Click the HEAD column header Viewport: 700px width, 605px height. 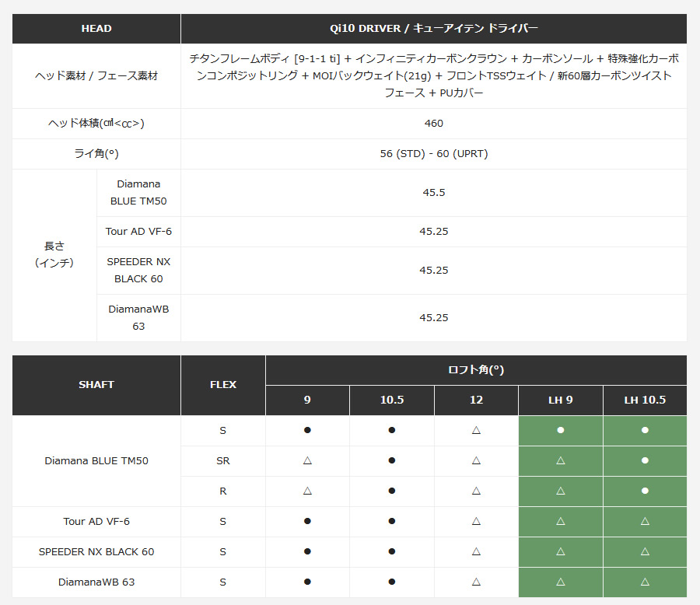pyautogui.click(x=96, y=29)
